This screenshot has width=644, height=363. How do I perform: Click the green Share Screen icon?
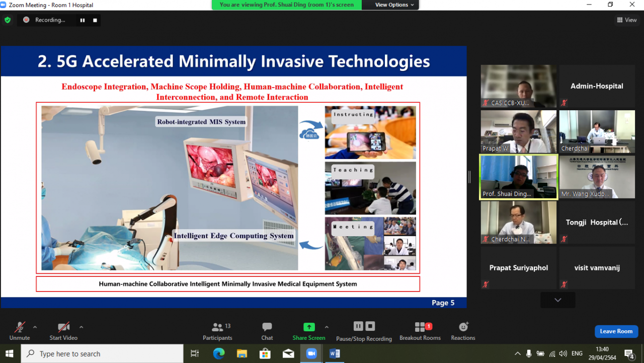point(309,327)
